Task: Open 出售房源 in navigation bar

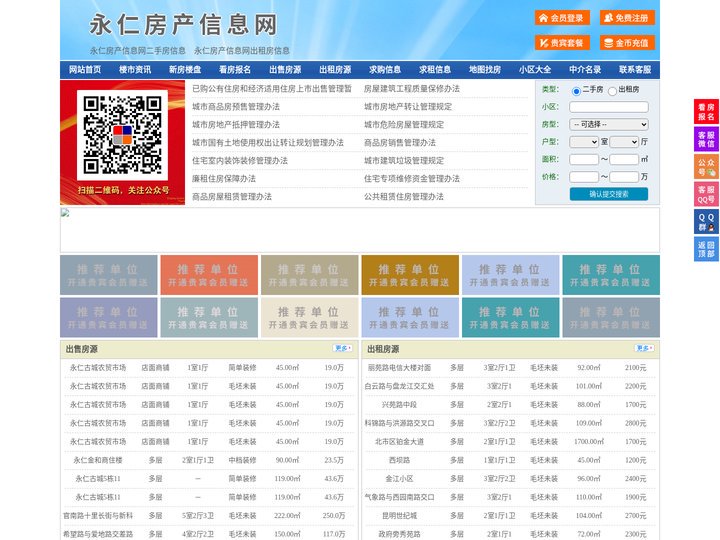Action: coord(285,70)
